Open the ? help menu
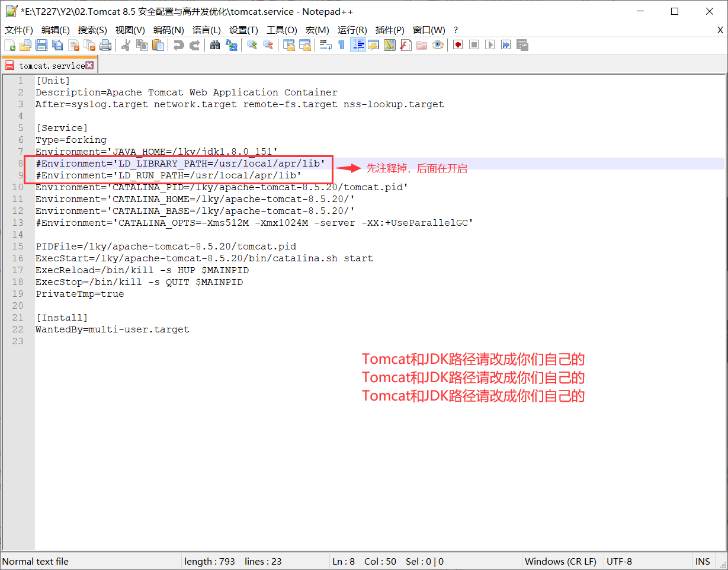Viewport: 728px width, 570px height. click(456, 30)
